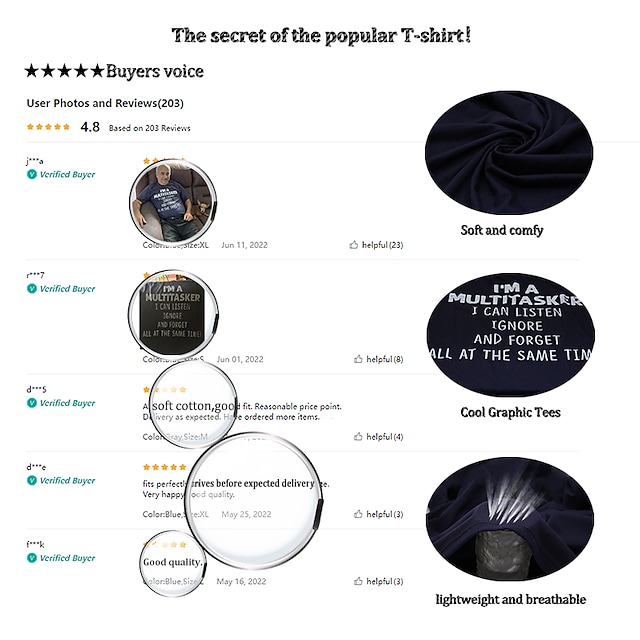View the Soft and comfy fabric image
The height and width of the screenshot is (640, 640).
(x=509, y=153)
